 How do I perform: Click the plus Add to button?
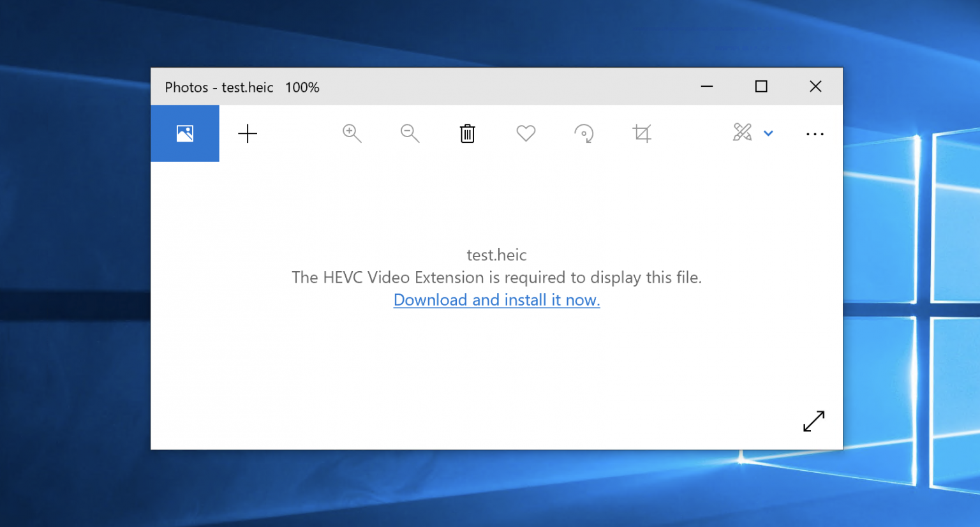click(248, 133)
